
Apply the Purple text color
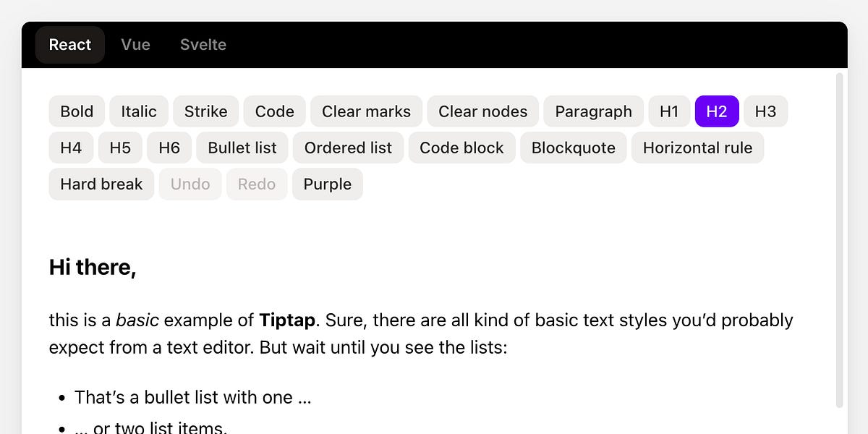coord(327,184)
